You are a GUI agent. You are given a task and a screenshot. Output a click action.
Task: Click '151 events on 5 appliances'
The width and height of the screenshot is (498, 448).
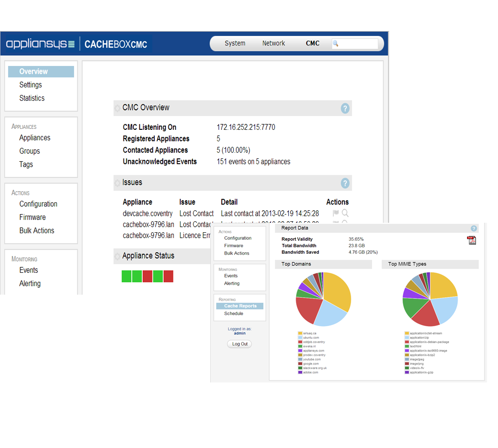point(253,162)
